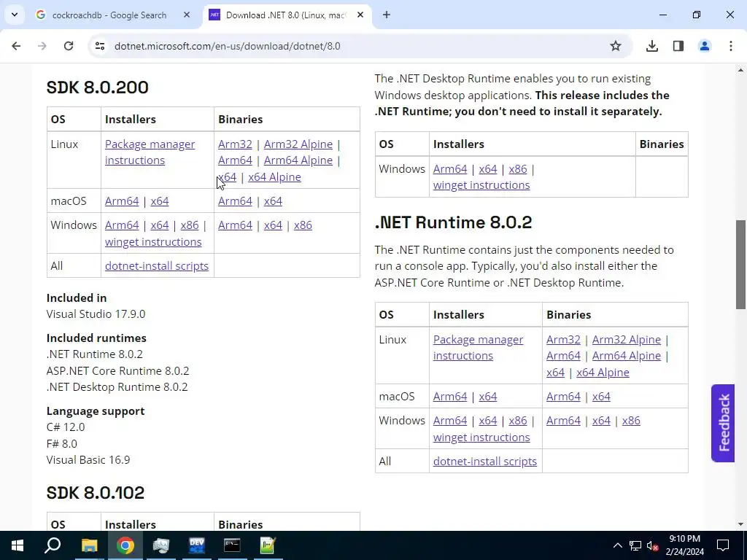Click the page vertical scrollbar thumb
This screenshot has height=560, width=747.
(740, 265)
